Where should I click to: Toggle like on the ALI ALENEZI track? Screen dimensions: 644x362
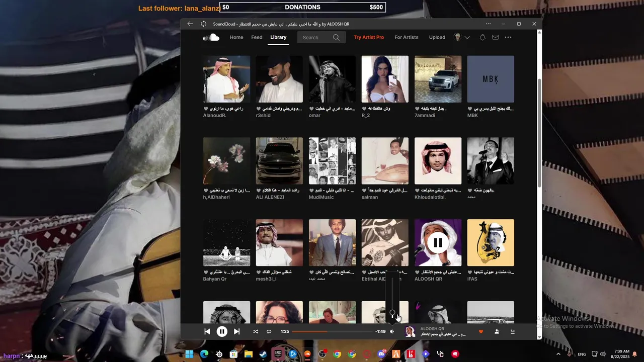coord(258,191)
